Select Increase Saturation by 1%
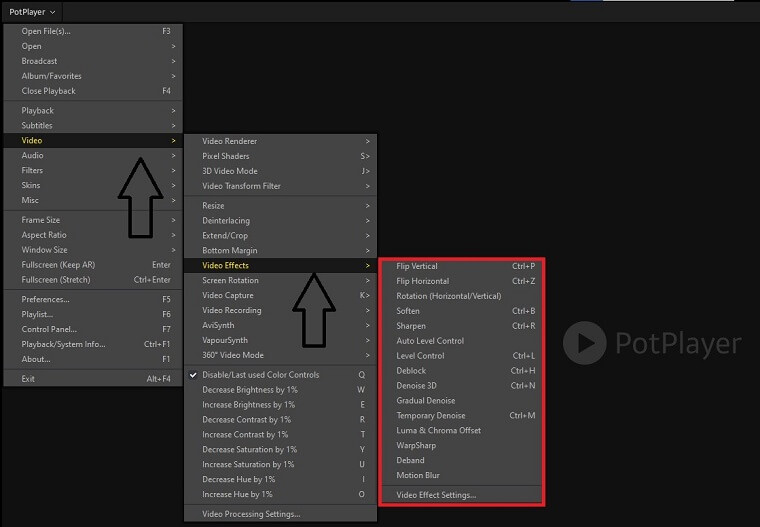 coord(280,464)
